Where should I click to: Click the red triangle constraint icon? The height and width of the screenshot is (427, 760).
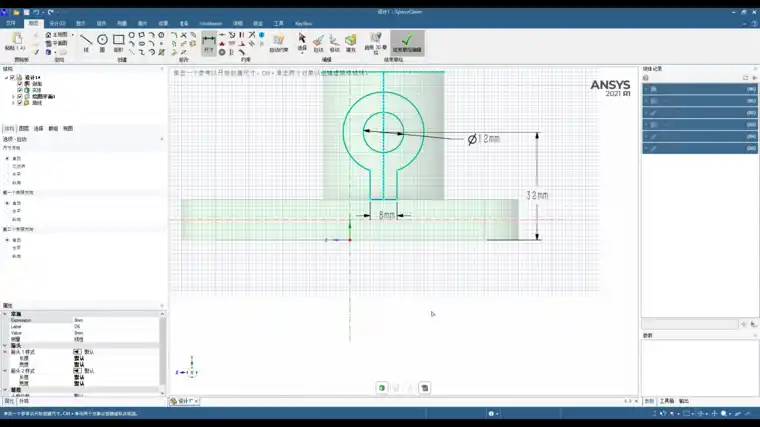tap(222, 44)
